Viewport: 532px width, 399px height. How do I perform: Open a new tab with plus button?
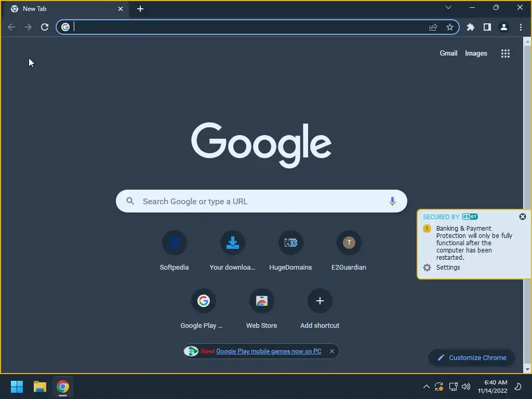(x=140, y=9)
